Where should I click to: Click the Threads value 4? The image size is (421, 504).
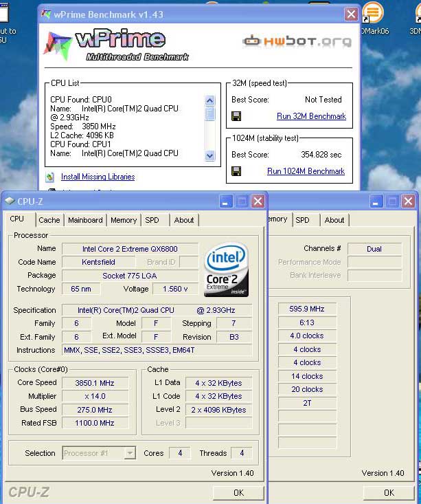(x=242, y=453)
